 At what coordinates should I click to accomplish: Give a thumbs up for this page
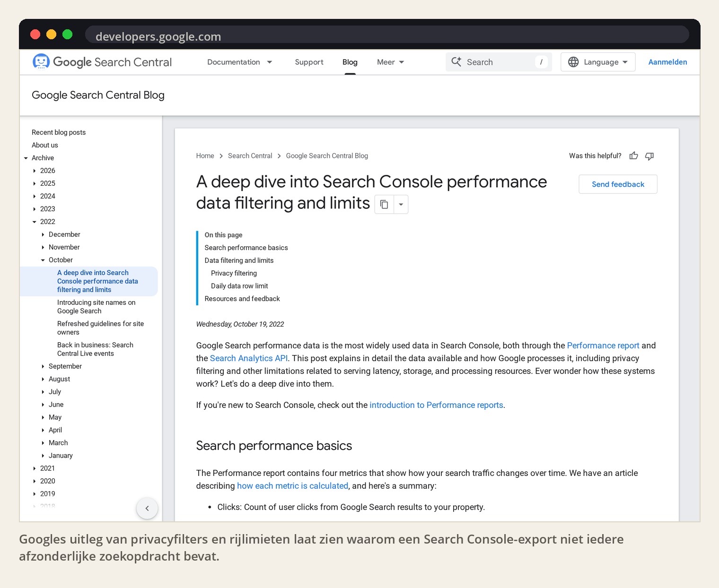(x=634, y=156)
